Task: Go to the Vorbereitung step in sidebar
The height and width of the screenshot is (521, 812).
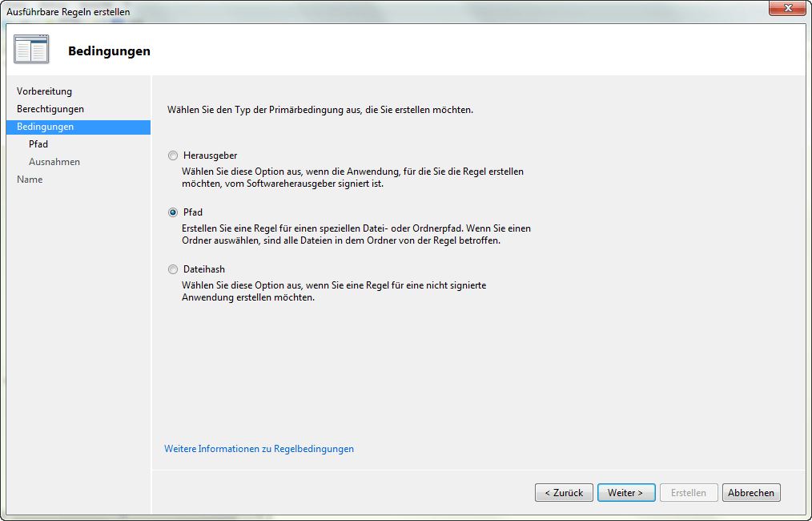Action: [44, 91]
